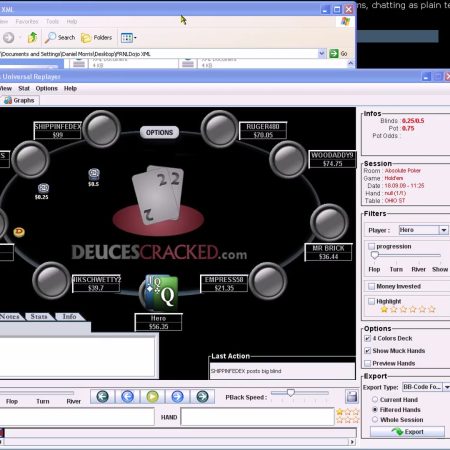
Task: Switch to the Notes tab
Action: pyautogui.click(x=10, y=317)
